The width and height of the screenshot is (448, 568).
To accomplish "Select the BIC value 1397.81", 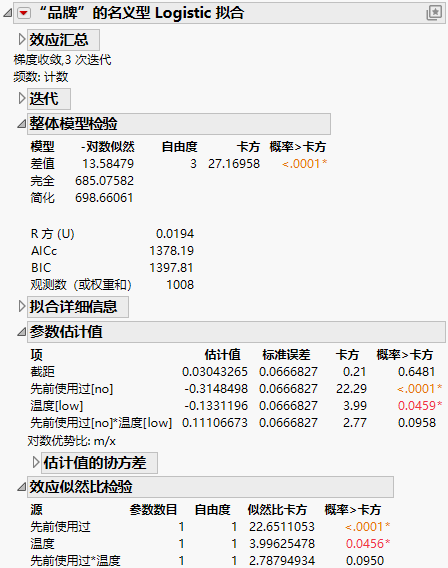I will point(172,268).
